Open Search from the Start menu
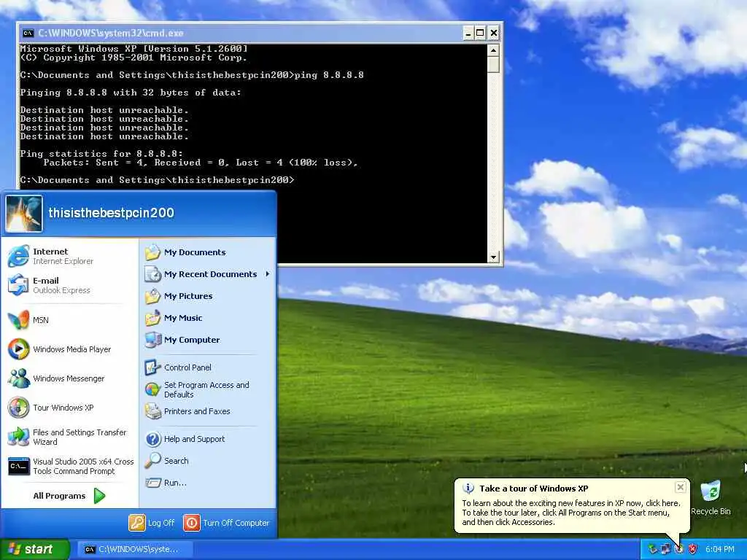 click(208, 461)
